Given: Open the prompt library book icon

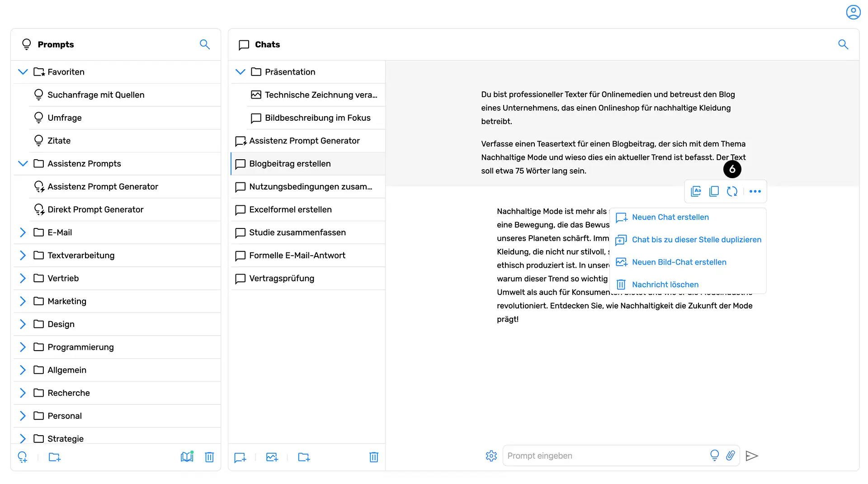Looking at the screenshot, I should 187,457.
